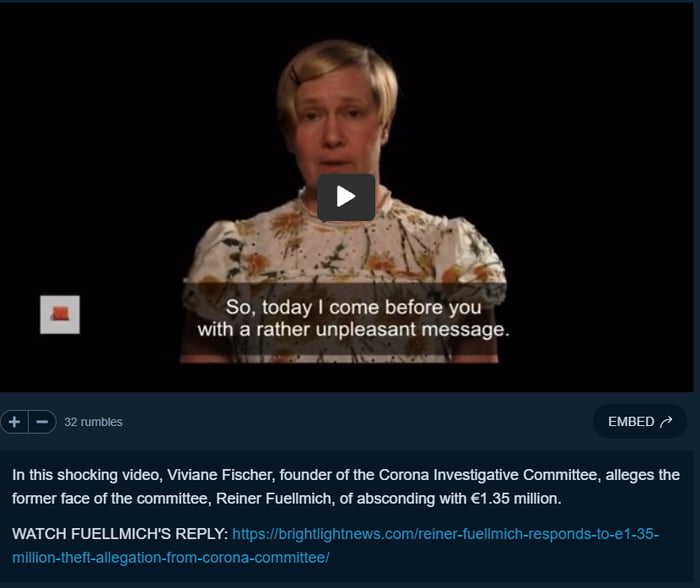
Task: Open the EMBED button
Action: pyautogui.click(x=640, y=421)
